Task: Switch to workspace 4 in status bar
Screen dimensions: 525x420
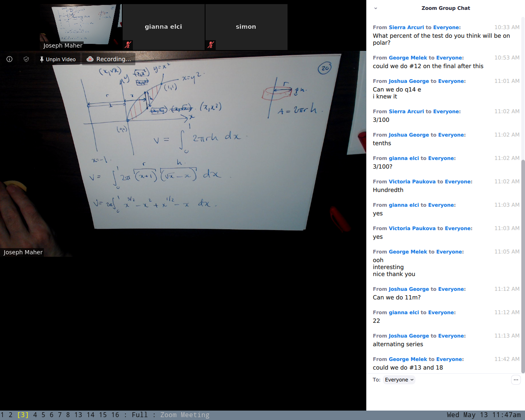Action: (35, 415)
